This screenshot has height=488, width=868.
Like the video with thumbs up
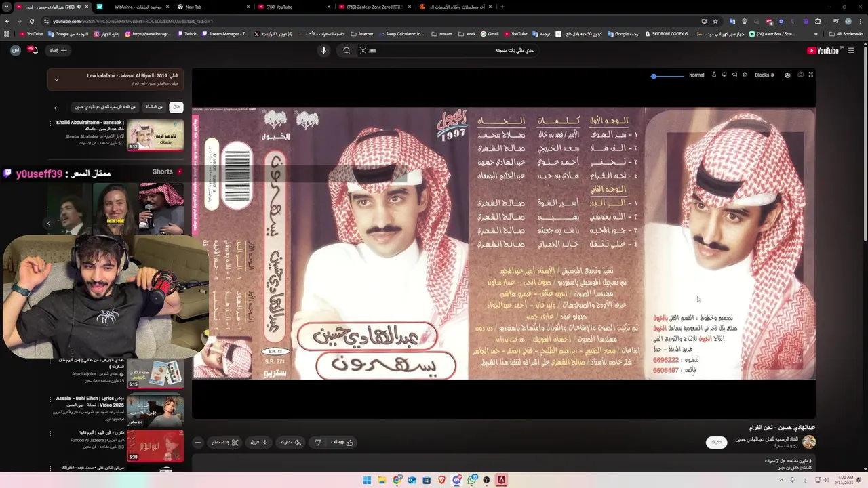click(x=343, y=443)
